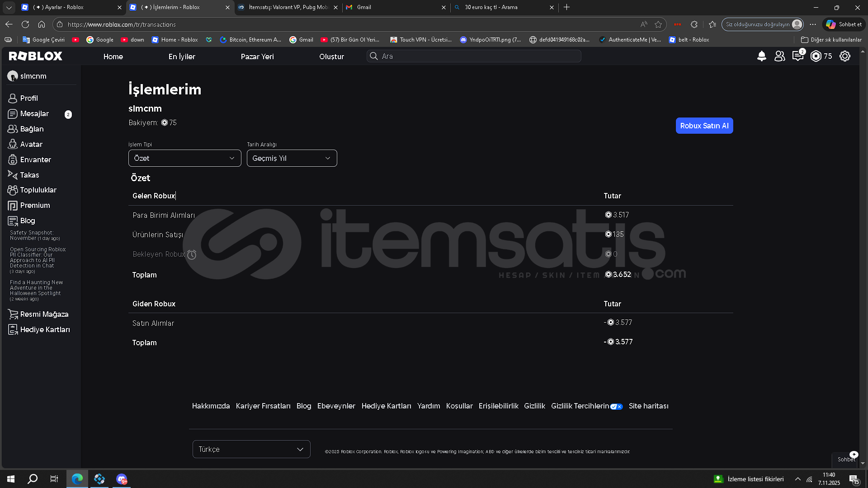Open the friends icon in the Roblox header

click(x=779, y=56)
